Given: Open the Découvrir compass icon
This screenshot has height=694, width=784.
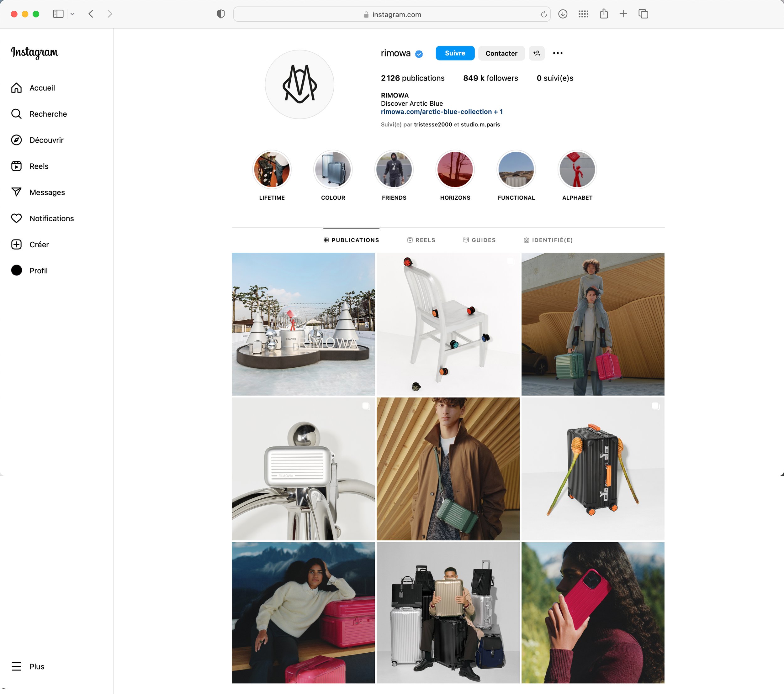Looking at the screenshot, I should coord(16,140).
